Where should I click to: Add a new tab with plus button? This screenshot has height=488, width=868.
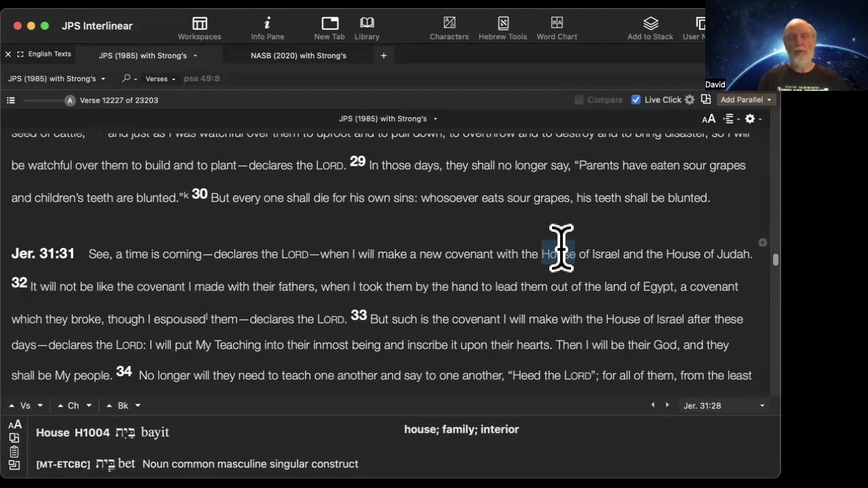tap(383, 56)
